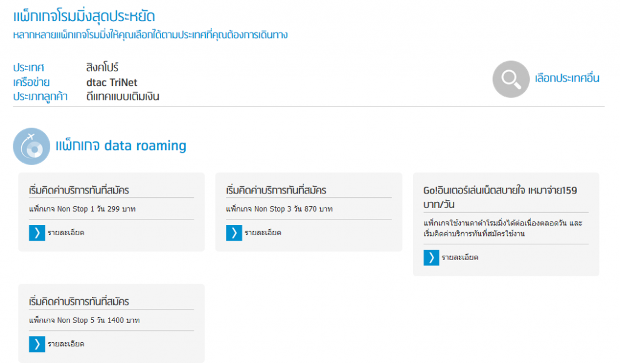Click the data roaming airplane globe icon
The width and height of the screenshot is (620, 364).
point(31,146)
